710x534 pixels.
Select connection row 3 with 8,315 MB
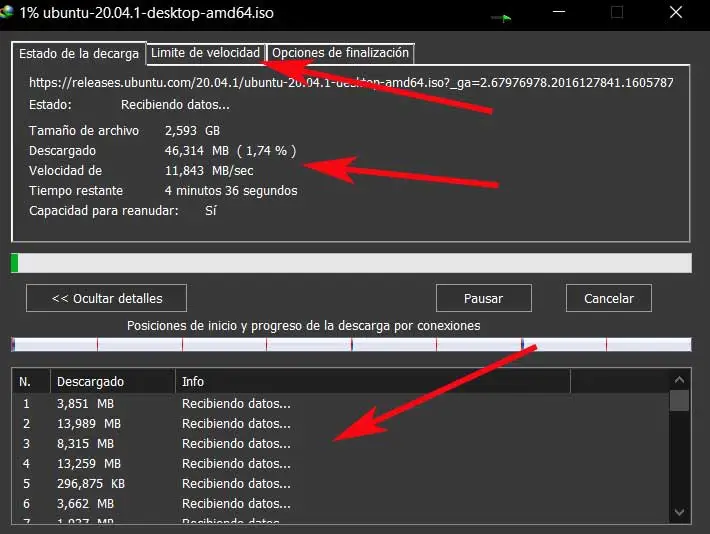pos(341,443)
